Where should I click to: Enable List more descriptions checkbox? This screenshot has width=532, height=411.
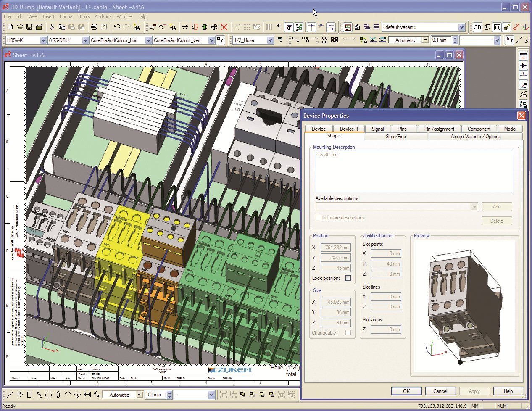point(318,218)
